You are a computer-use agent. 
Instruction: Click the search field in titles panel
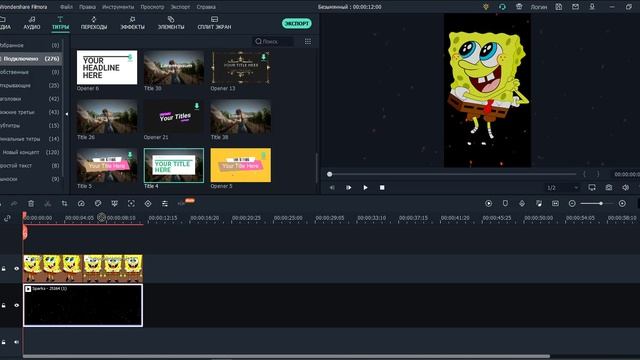pos(273,41)
